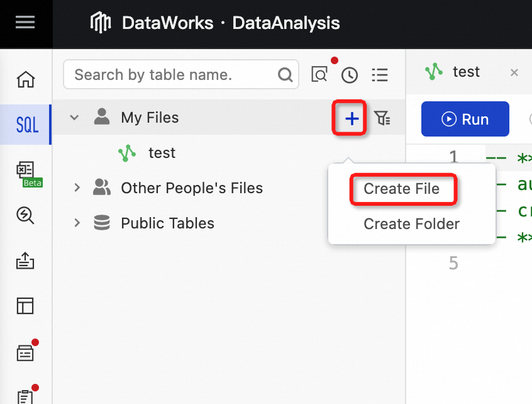Choose Create File from the menu
This screenshot has width=532, height=404.
point(403,189)
